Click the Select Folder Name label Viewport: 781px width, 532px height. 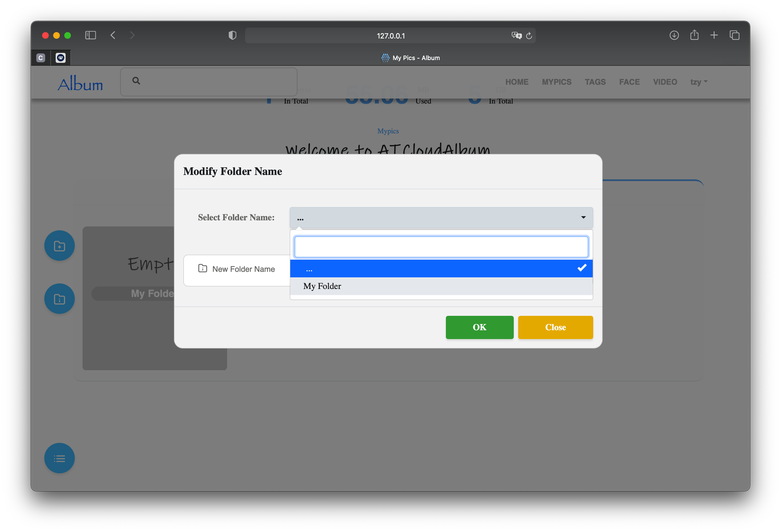[236, 218]
